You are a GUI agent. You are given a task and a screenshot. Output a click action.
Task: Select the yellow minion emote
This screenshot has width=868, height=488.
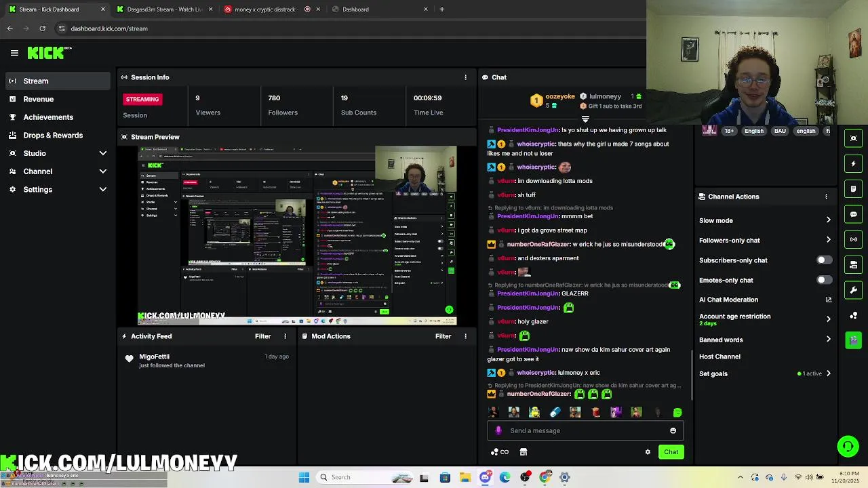click(x=534, y=412)
